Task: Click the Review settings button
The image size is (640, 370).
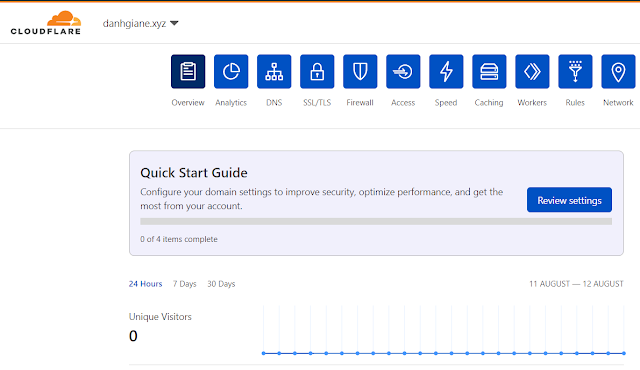Action: [569, 200]
